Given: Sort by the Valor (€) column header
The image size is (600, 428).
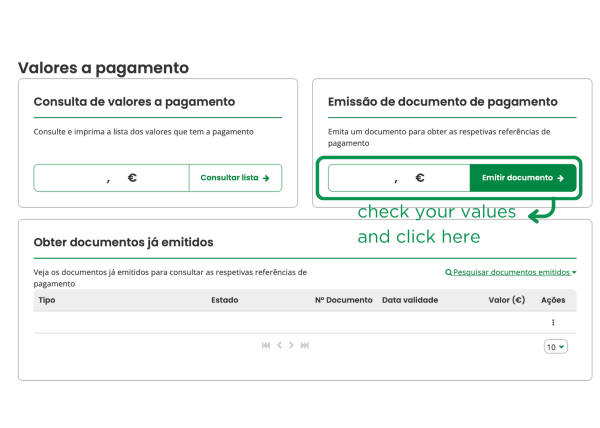Looking at the screenshot, I should 506,300.
